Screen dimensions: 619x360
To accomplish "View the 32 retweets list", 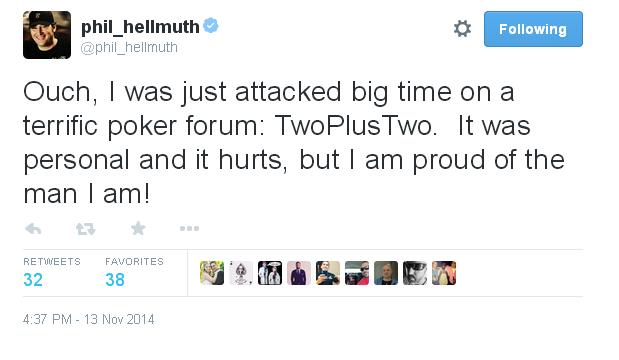I will 33,279.
